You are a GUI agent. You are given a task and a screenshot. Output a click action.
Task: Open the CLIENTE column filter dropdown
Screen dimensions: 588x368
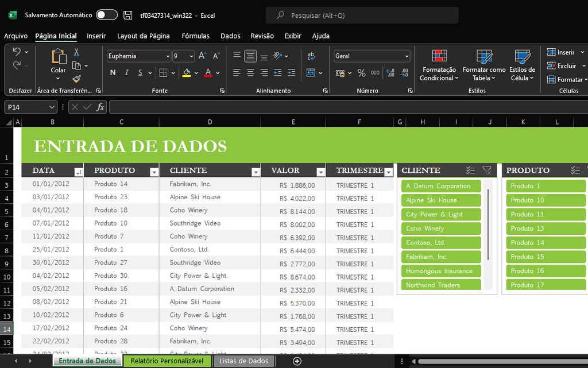(x=256, y=172)
